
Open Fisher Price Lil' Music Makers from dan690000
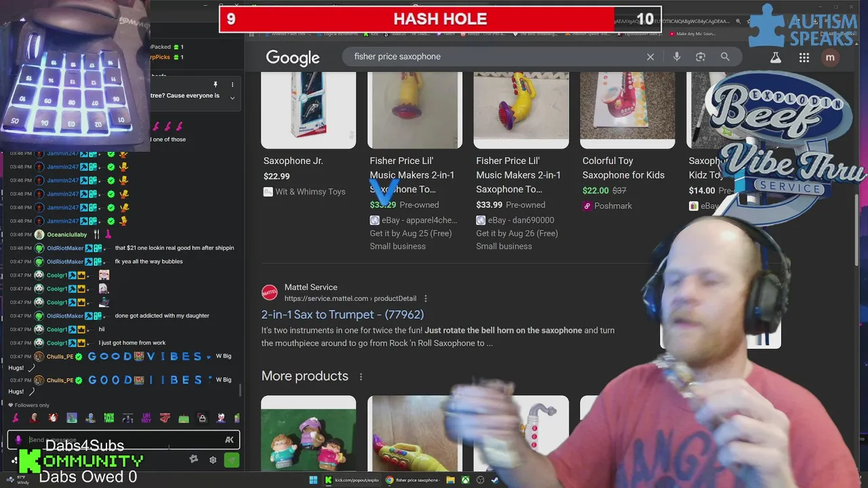pos(518,175)
